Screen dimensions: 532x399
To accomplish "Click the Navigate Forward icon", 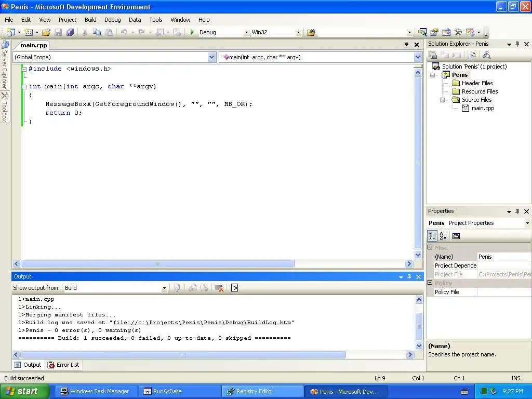I will pyautogui.click(x=177, y=32).
